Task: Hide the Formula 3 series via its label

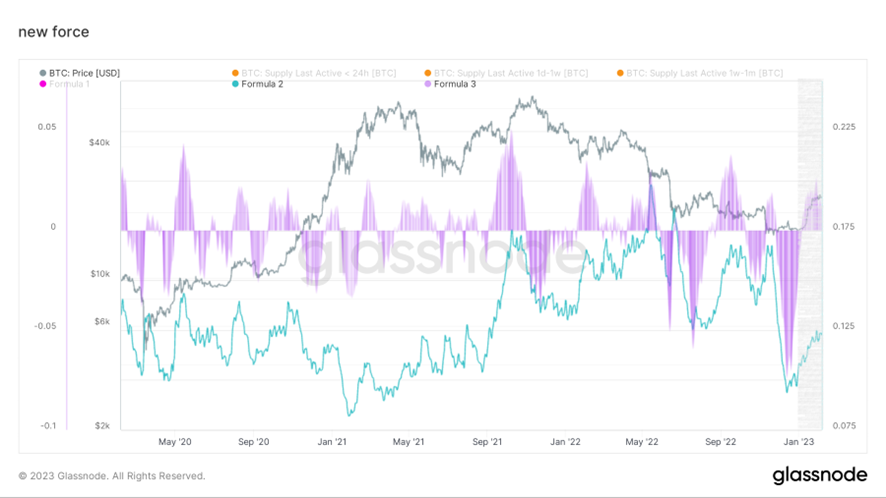Action: tap(455, 84)
